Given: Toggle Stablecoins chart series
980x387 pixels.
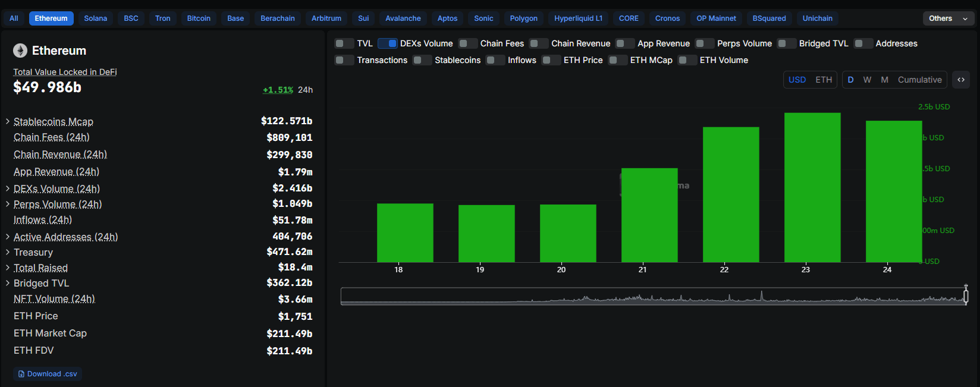Looking at the screenshot, I should pyautogui.click(x=422, y=60).
